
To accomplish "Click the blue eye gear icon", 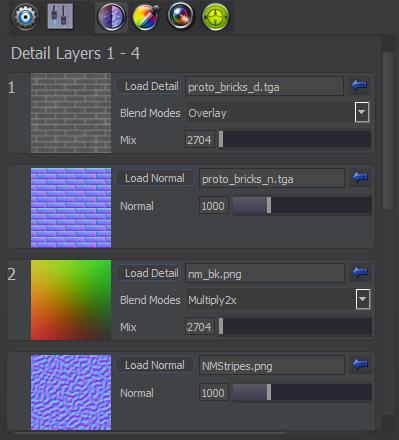I will click(x=25, y=17).
